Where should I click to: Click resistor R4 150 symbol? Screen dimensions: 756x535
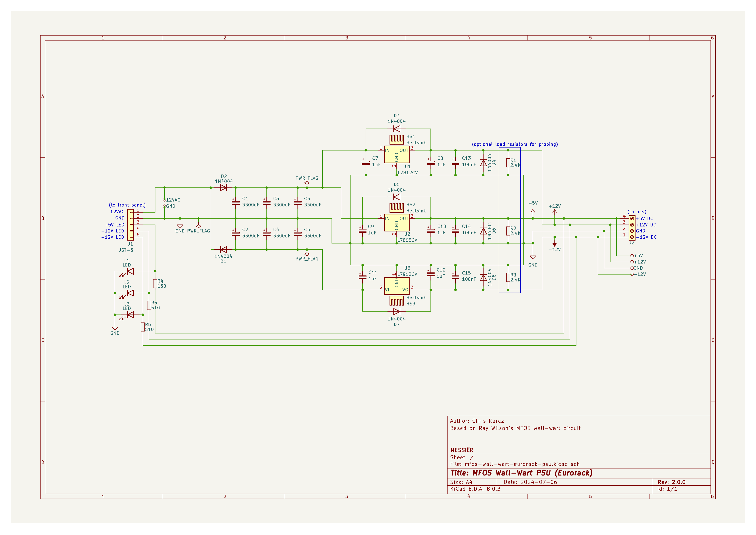[155, 284]
